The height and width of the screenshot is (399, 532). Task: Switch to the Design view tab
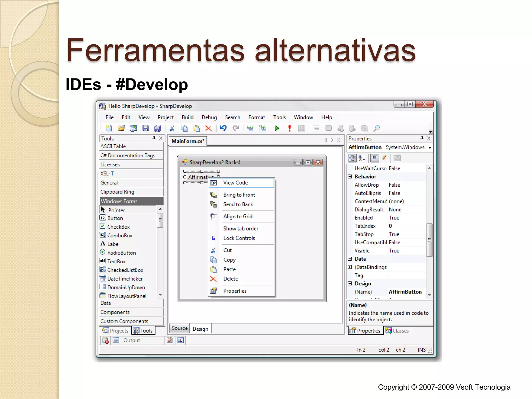pos(200,329)
